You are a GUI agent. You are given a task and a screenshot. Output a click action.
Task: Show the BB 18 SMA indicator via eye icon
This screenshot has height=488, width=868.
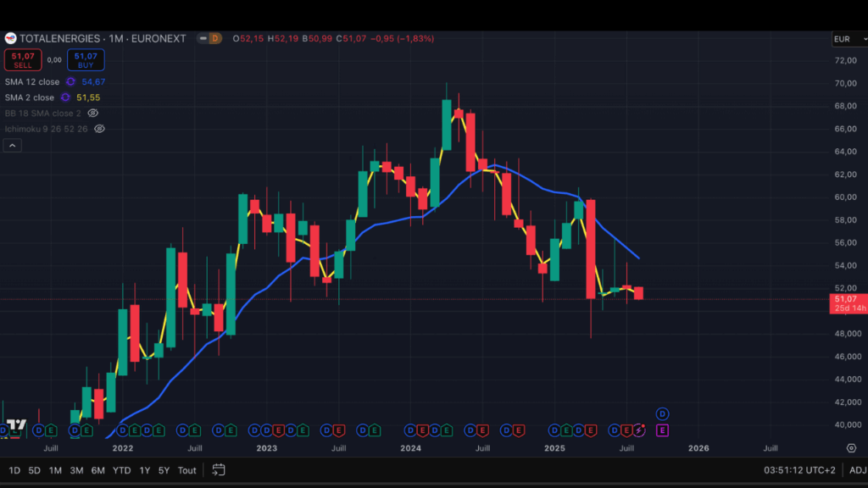pos(93,114)
